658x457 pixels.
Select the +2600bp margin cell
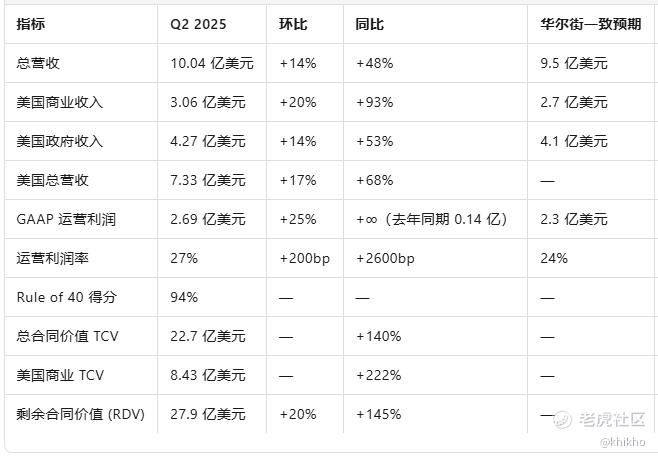(386, 258)
